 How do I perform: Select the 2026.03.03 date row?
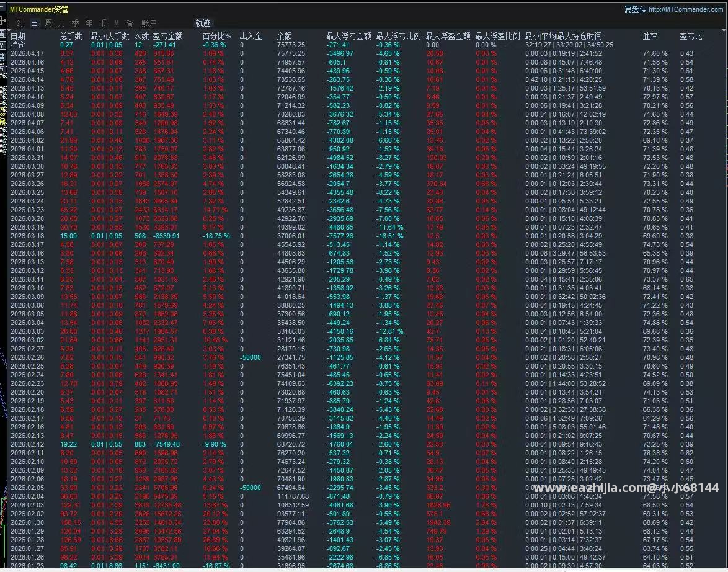click(27, 331)
